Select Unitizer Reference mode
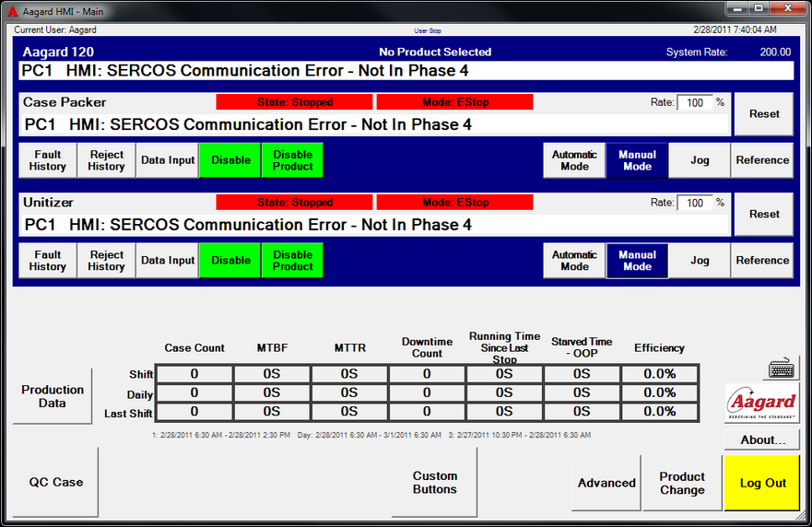 (762, 261)
